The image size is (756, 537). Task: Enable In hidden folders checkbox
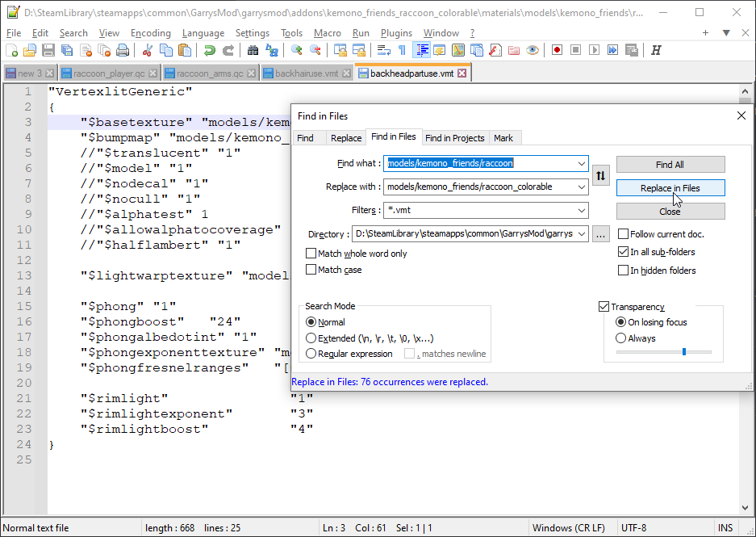click(x=657, y=271)
